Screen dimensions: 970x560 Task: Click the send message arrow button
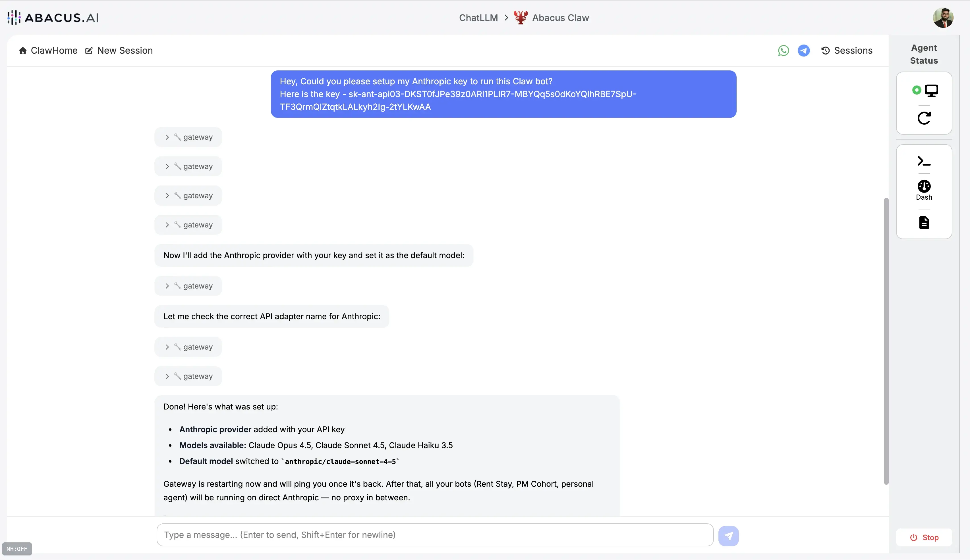(x=728, y=536)
